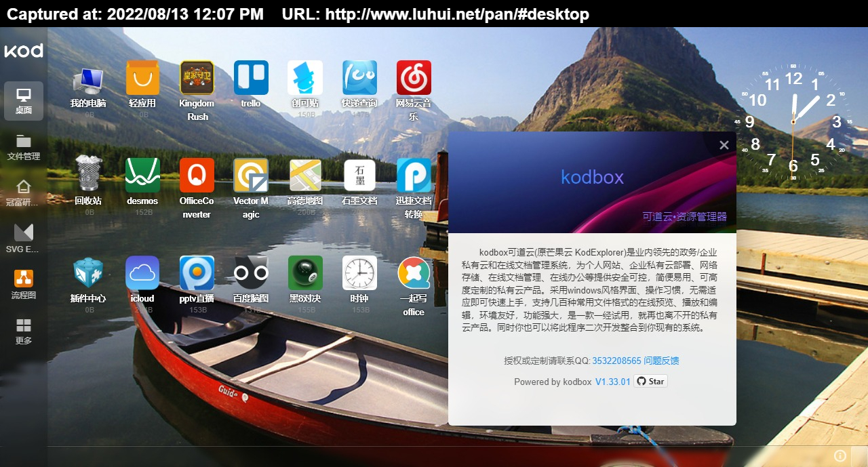868x467 pixels.
Task: Open the 创可贴 app icon
Action: (305, 78)
